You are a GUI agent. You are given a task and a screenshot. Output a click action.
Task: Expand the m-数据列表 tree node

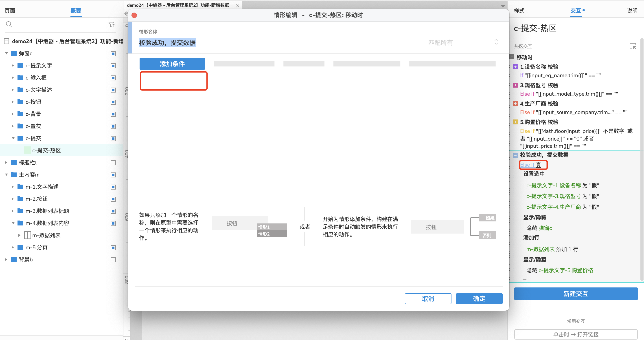coord(20,235)
